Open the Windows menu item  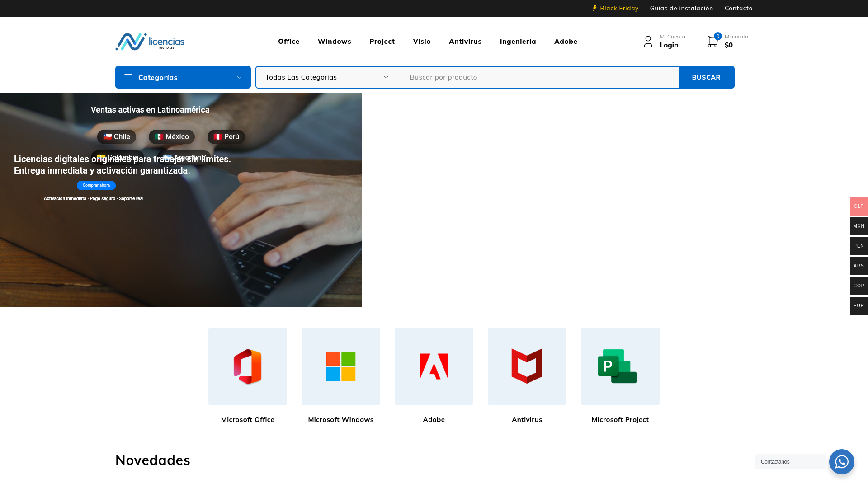[334, 42]
